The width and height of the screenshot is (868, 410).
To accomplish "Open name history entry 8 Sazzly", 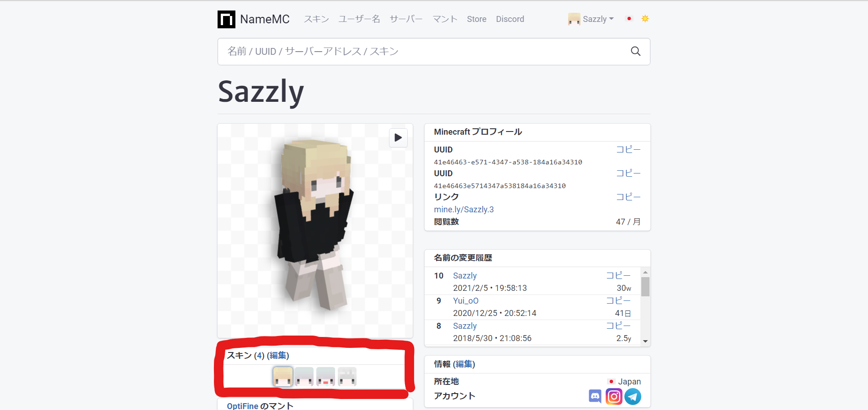I will pos(465,326).
